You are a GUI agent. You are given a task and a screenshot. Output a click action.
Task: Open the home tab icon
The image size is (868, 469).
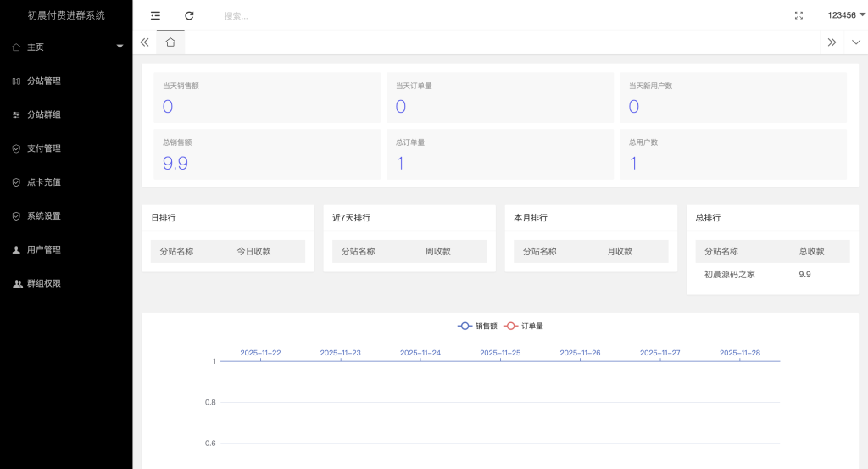coord(170,42)
